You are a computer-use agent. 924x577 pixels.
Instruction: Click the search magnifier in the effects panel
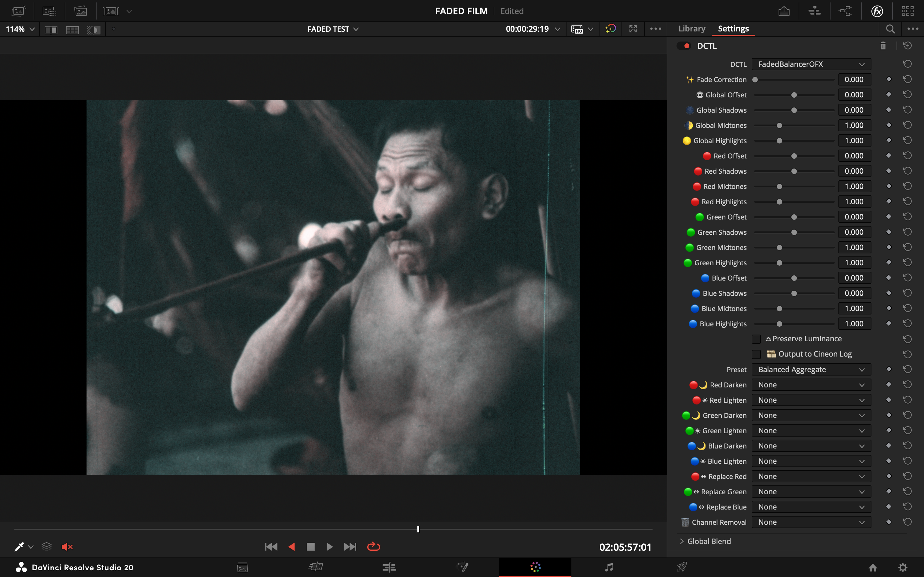click(x=890, y=29)
